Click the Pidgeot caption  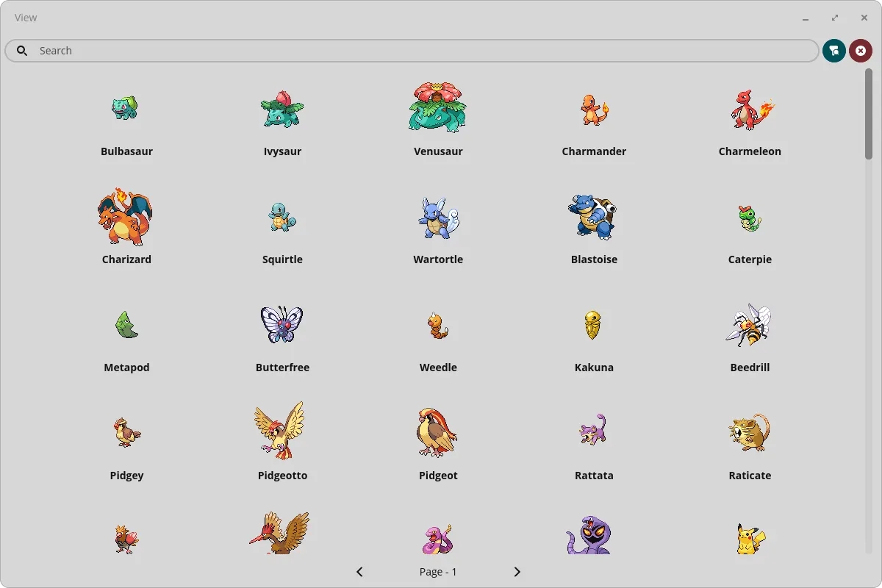[438, 476]
